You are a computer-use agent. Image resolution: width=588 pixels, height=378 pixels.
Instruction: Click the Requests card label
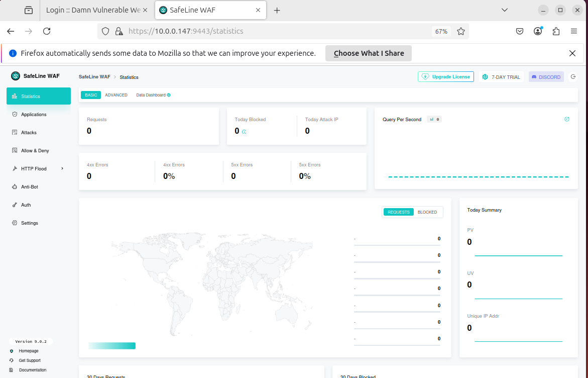(97, 119)
